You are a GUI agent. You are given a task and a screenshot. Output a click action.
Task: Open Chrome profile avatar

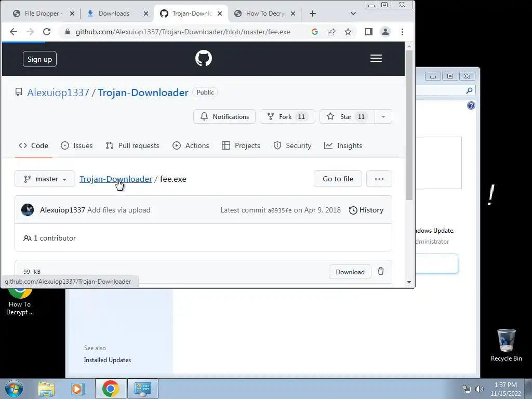pyautogui.click(x=385, y=32)
